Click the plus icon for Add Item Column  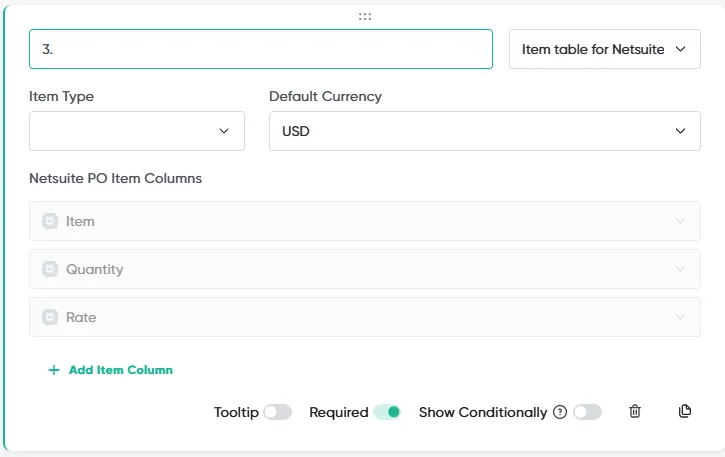[x=54, y=370]
